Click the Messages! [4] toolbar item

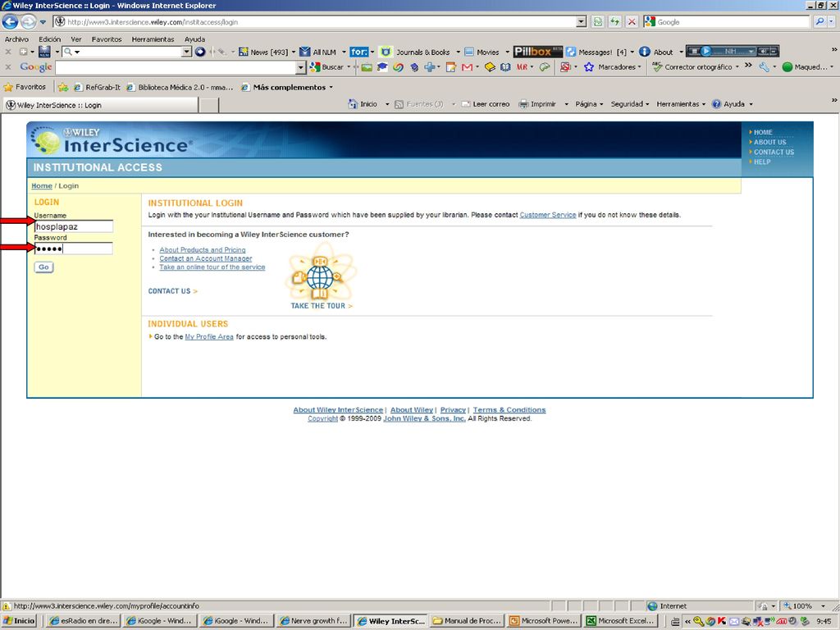[596, 52]
